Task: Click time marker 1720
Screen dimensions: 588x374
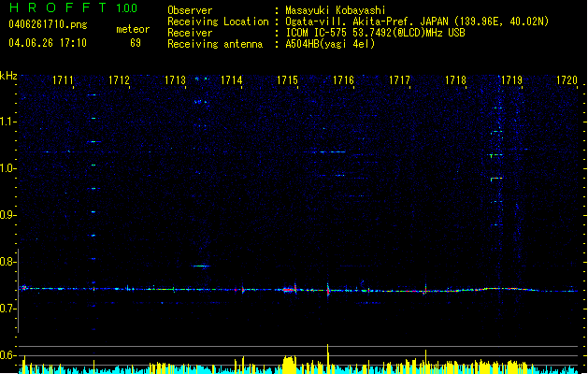Action: tap(566, 80)
